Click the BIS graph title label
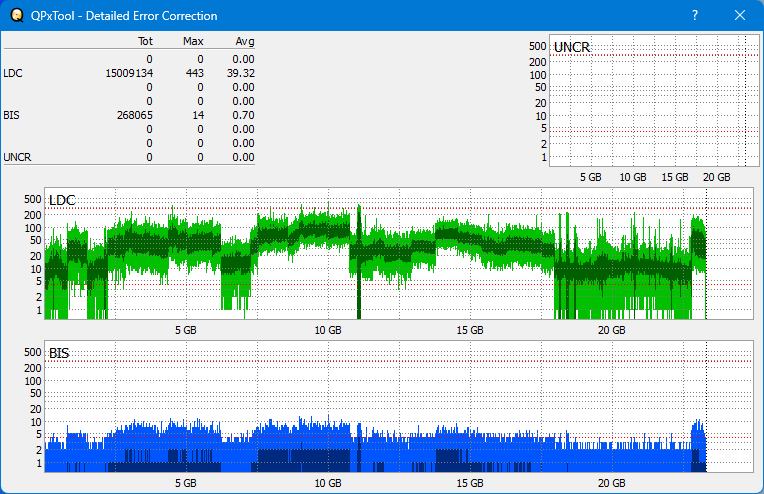 point(59,353)
